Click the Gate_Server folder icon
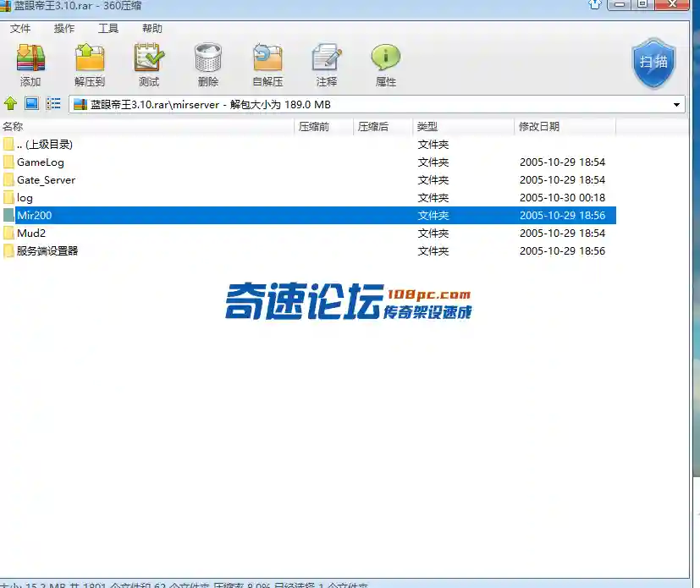The height and width of the screenshot is (588, 700). tap(8, 180)
